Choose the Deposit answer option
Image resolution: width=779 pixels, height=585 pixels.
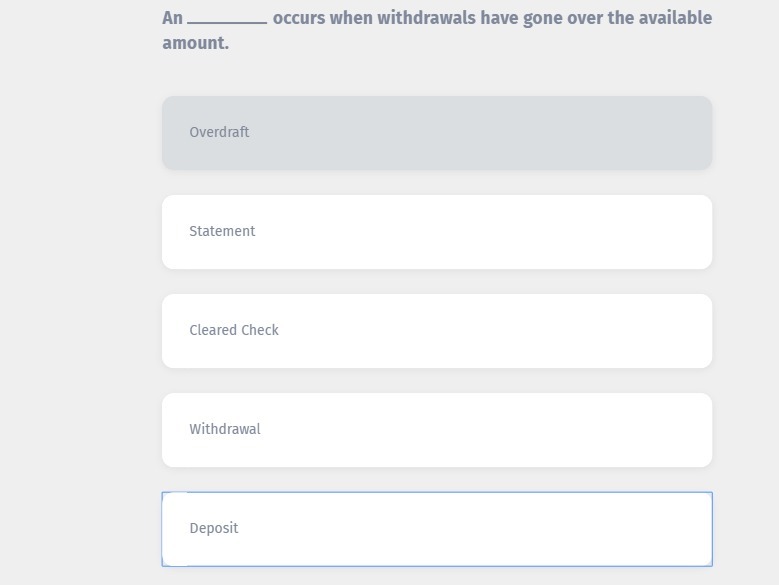436,529
